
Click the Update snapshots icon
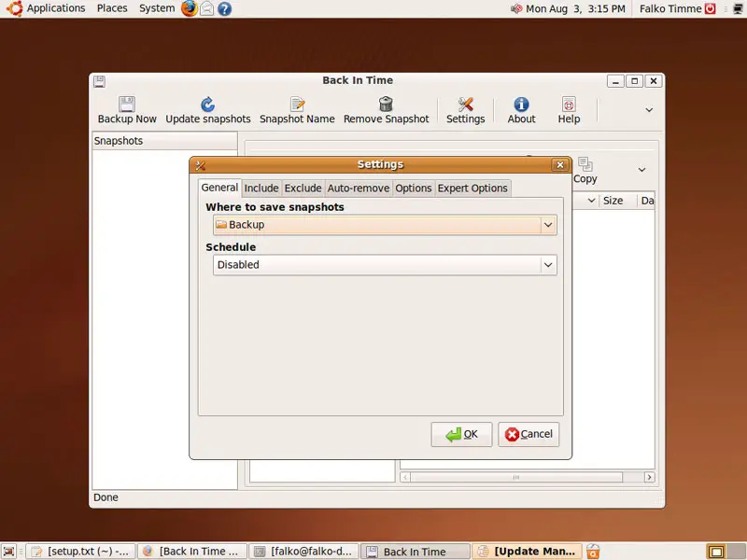(x=207, y=105)
